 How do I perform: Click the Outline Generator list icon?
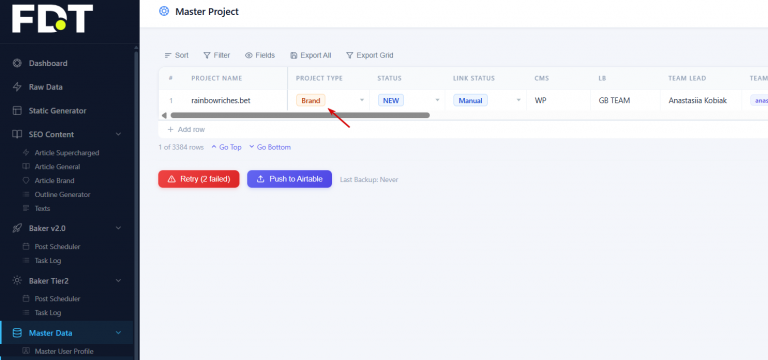pyautogui.click(x=26, y=194)
